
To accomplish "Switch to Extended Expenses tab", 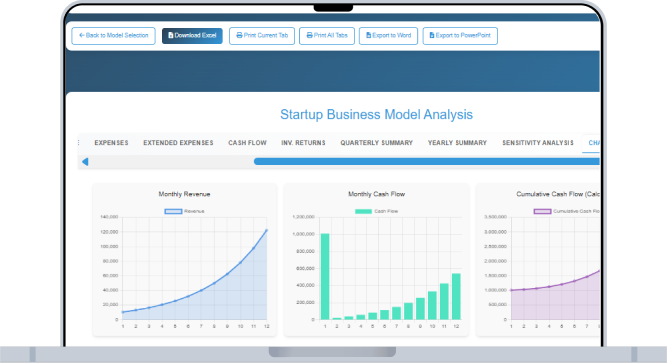I will pyautogui.click(x=178, y=143).
